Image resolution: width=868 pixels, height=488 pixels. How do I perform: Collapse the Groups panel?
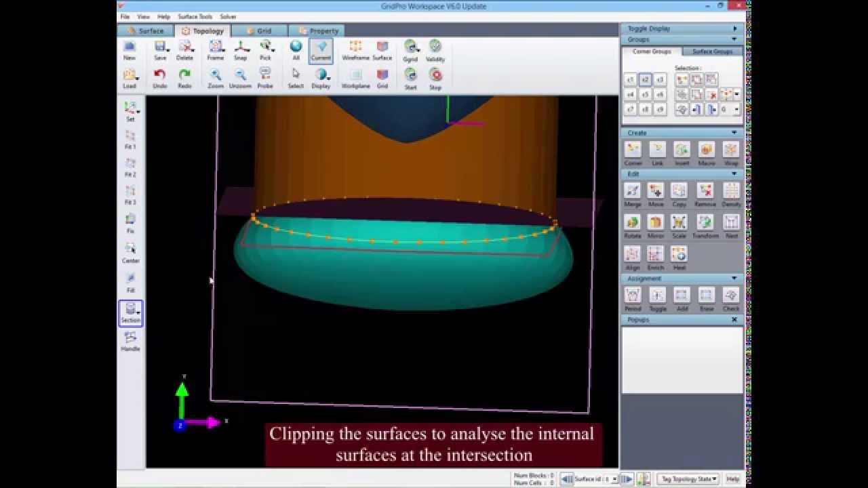(735, 39)
